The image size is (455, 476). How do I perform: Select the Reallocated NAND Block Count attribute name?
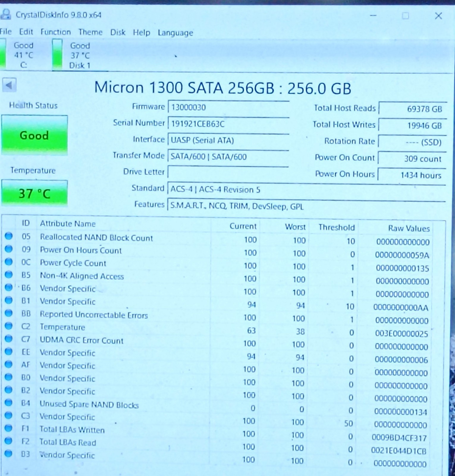coord(96,237)
